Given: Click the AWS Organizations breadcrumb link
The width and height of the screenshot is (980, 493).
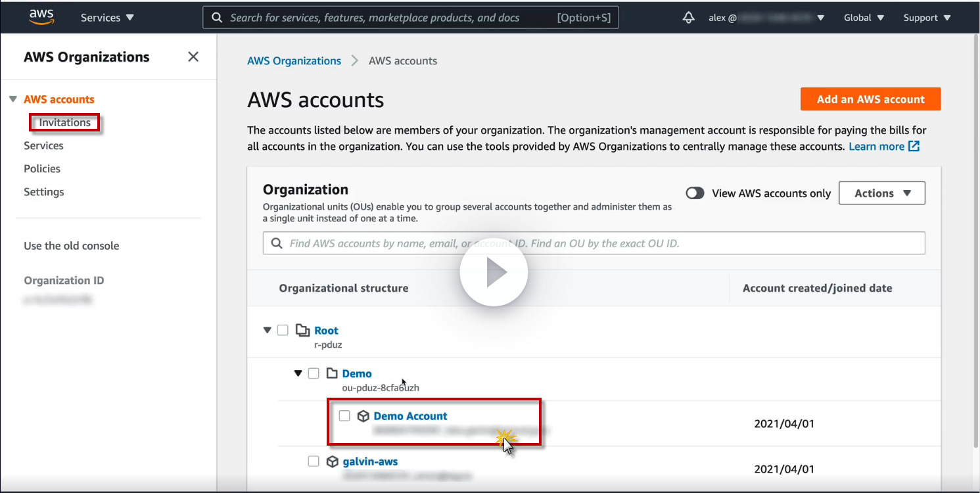Looking at the screenshot, I should (294, 60).
